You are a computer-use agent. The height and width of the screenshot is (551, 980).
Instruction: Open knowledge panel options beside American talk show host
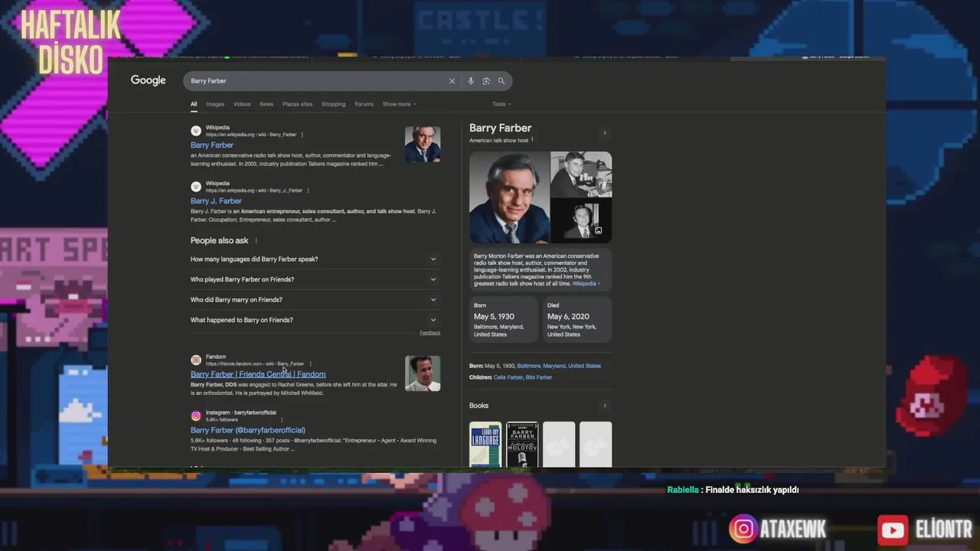coord(532,140)
